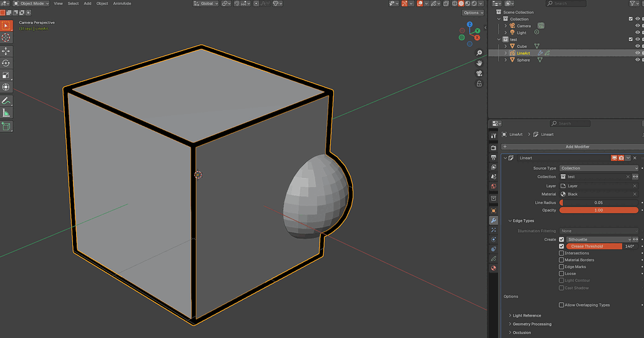Toggle the Crease Threshold checkbox
This screenshot has height=338, width=644.
coord(562,246)
